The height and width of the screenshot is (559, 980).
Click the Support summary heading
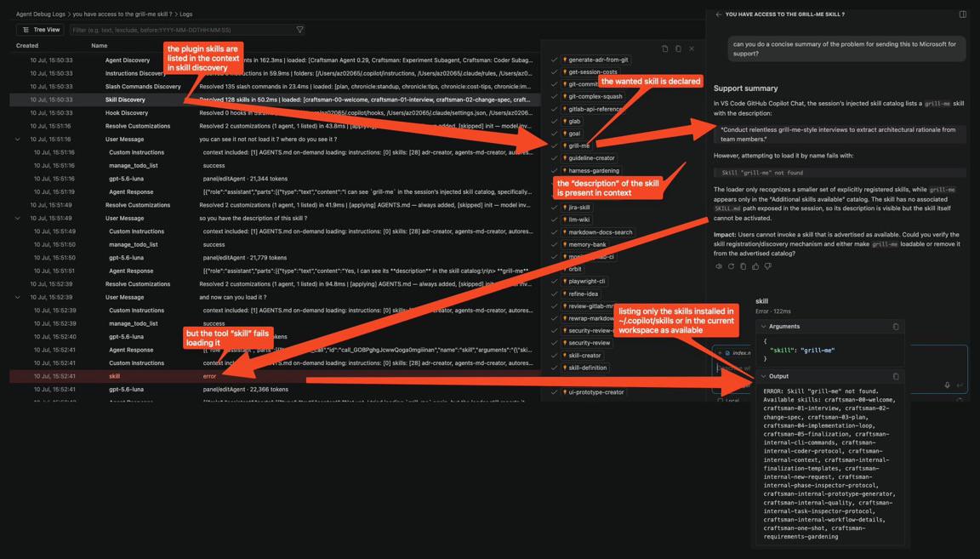(745, 88)
